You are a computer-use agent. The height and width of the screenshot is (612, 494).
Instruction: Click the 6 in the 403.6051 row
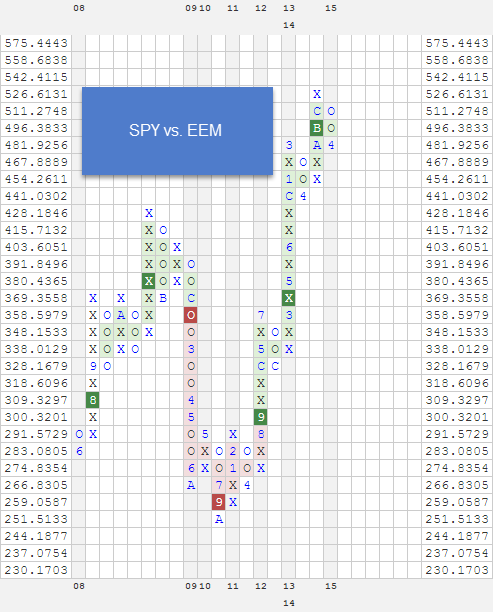[289, 247]
